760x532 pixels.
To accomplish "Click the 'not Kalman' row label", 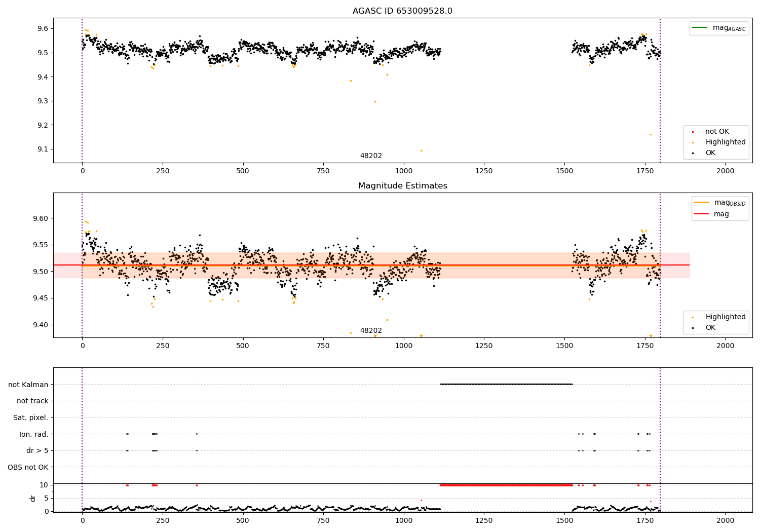I will click(x=28, y=385).
